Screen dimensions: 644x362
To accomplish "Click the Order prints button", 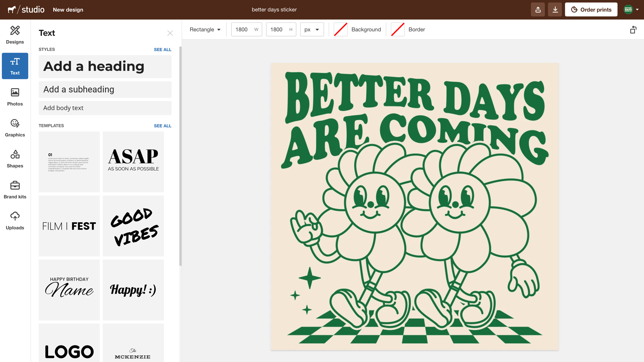I will [591, 9].
